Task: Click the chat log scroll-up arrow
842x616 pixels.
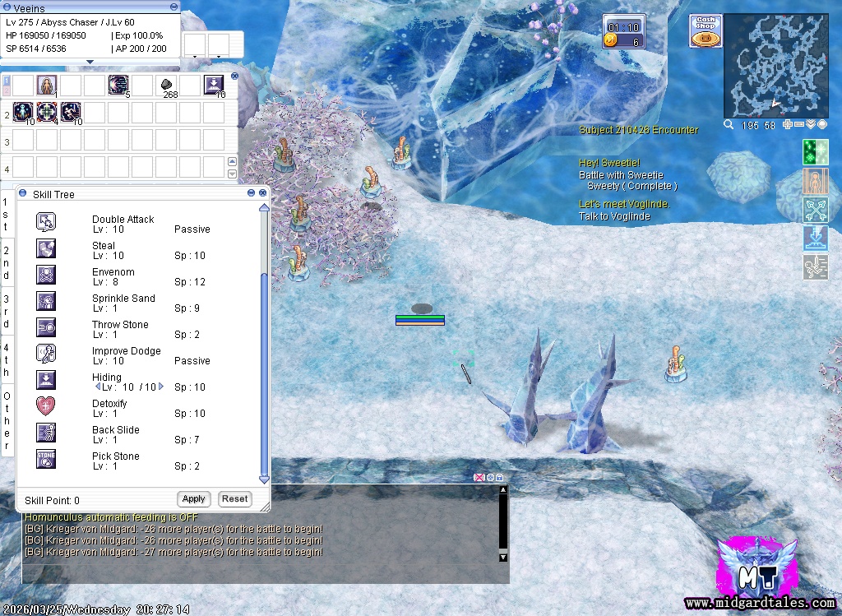Action: pyautogui.click(x=503, y=490)
